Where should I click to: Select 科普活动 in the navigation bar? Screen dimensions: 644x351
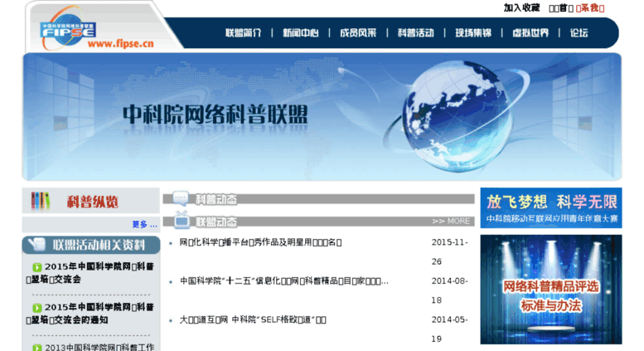click(x=415, y=33)
